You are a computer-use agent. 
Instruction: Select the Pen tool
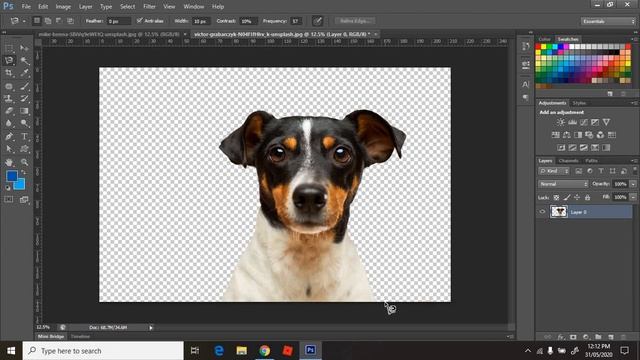point(9,136)
